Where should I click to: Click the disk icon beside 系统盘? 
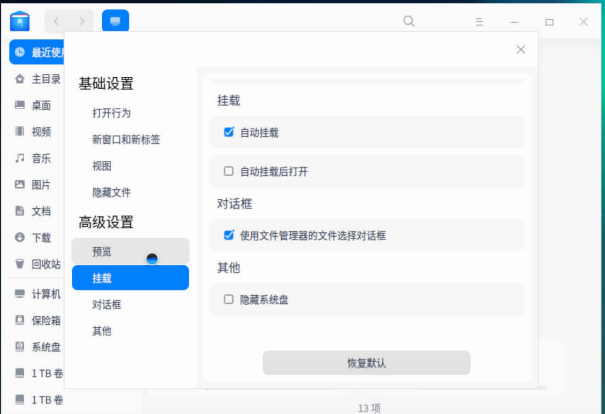pyautogui.click(x=20, y=346)
